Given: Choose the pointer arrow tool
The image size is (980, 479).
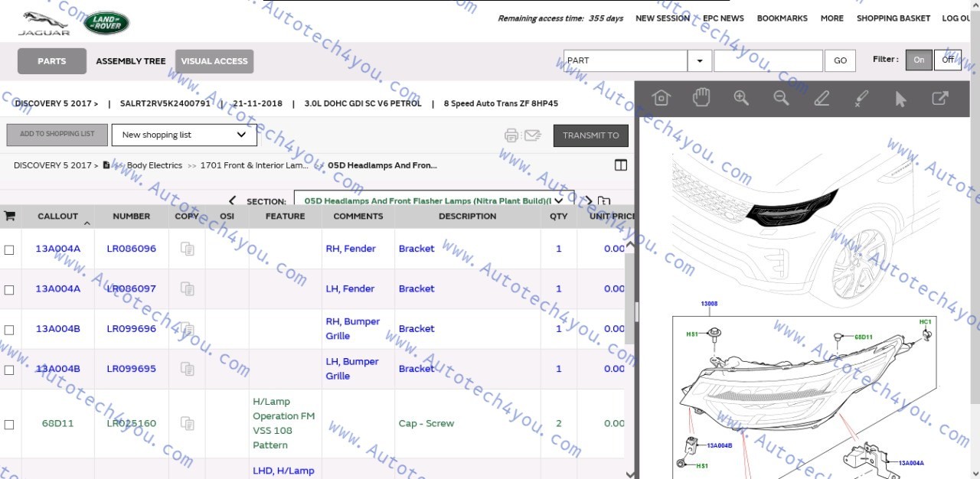Looking at the screenshot, I should [x=900, y=99].
